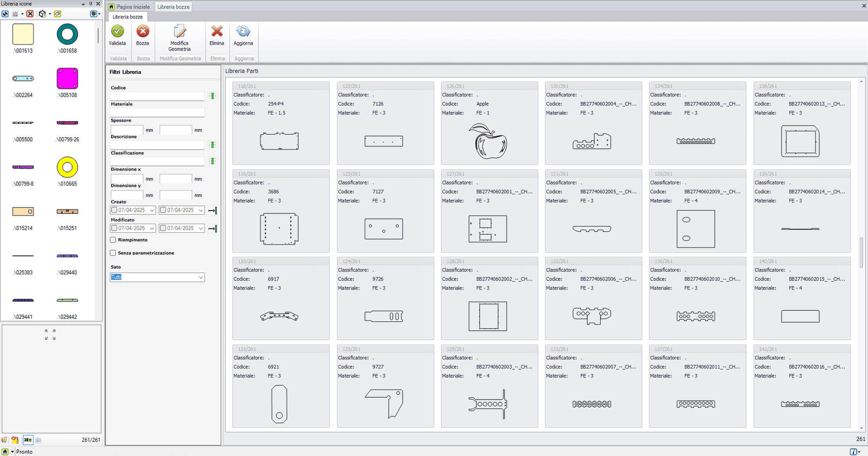Image resolution: width=868 pixels, height=456 pixels.
Task: Click the red X icon in Libreria icone toolbar
Action: 30,14
